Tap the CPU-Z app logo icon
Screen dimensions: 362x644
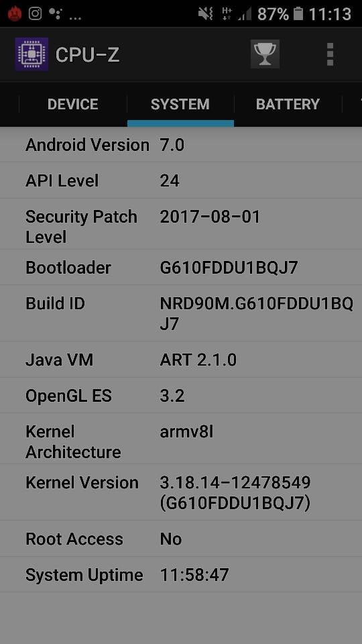coord(32,54)
